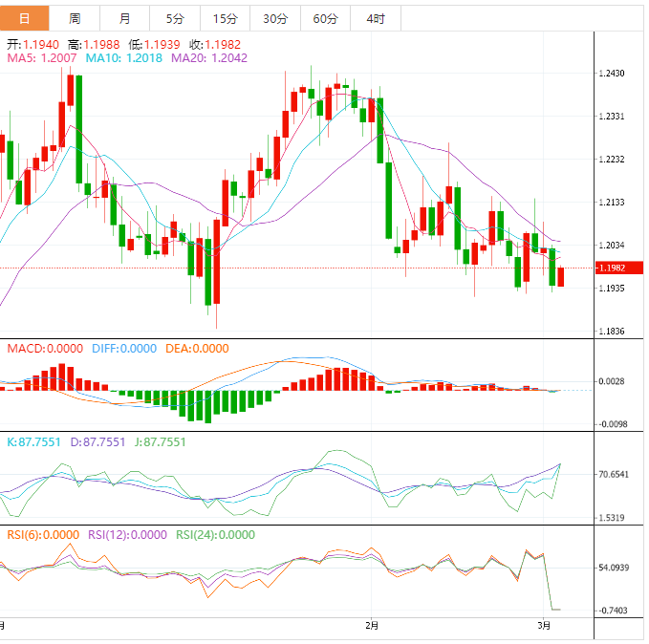
Task: Click the DIFF value label
Action: click(123, 349)
